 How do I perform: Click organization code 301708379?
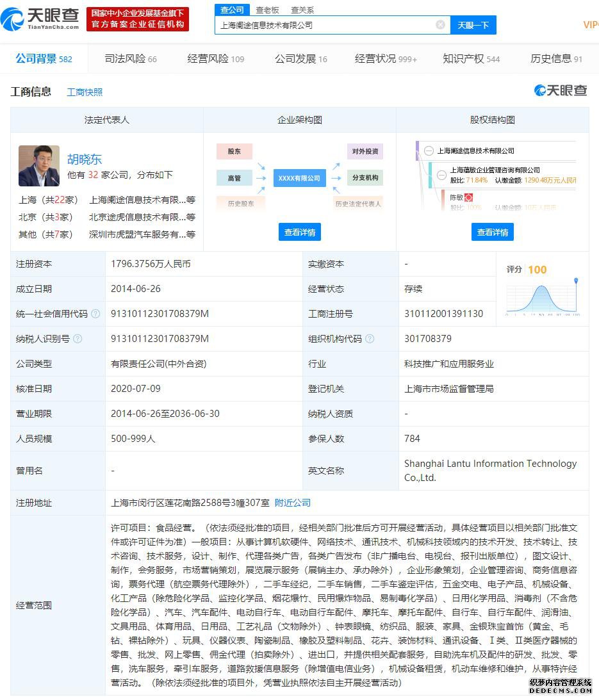pyautogui.click(x=428, y=339)
